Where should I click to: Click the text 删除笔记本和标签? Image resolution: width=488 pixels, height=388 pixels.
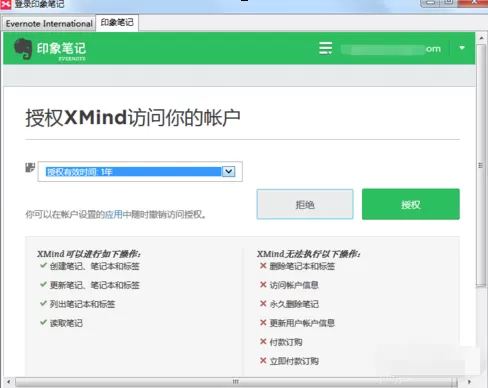point(302,266)
